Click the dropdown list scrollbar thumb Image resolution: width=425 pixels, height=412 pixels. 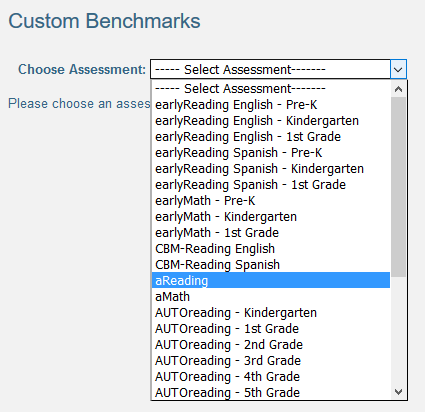pyautogui.click(x=398, y=187)
